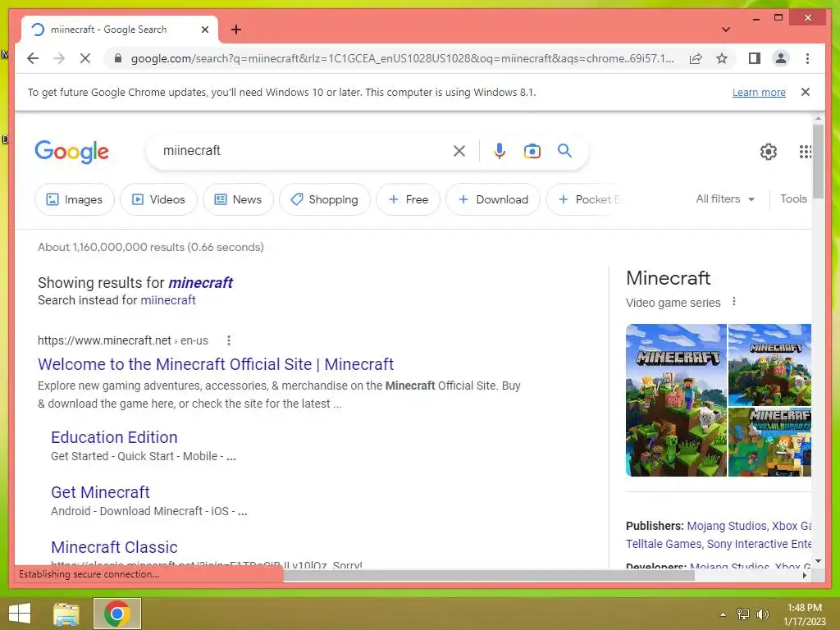Open the Sony Interactive Entertainment link
Image resolution: width=840 pixels, height=630 pixels.
click(x=759, y=544)
